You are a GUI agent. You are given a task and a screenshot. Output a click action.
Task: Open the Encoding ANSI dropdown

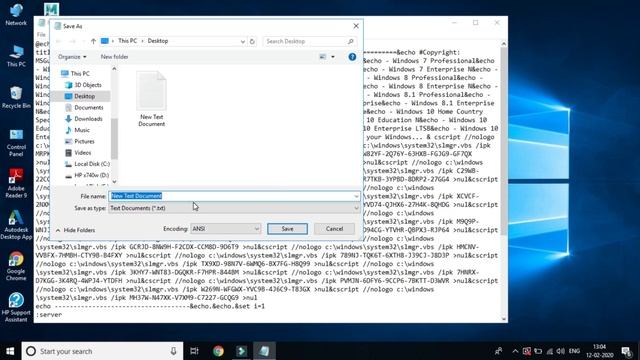coord(225,229)
